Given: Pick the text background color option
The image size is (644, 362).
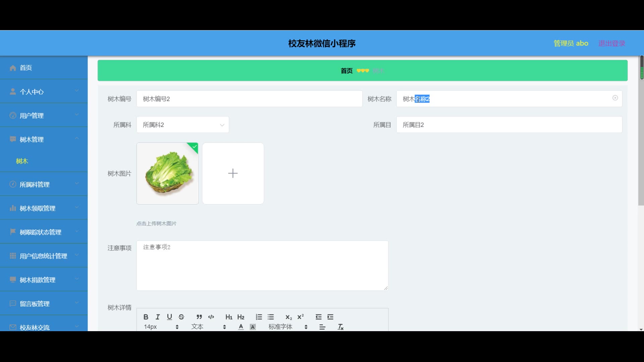Looking at the screenshot, I should (253, 327).
